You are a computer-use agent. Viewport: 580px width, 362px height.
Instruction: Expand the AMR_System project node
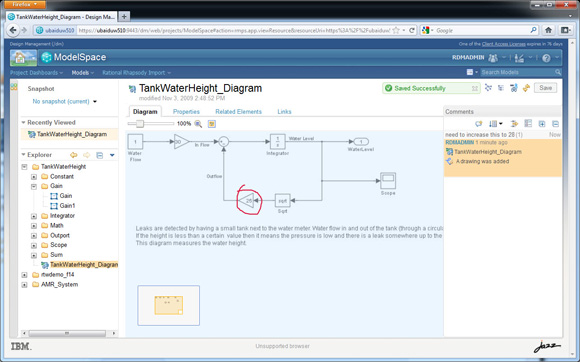pos(24,285)
